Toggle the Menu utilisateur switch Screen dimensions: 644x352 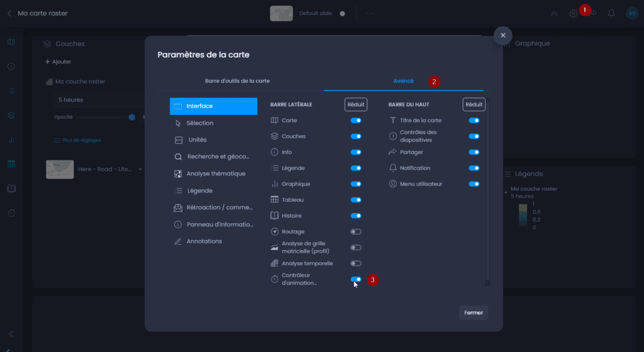point(474,184)
